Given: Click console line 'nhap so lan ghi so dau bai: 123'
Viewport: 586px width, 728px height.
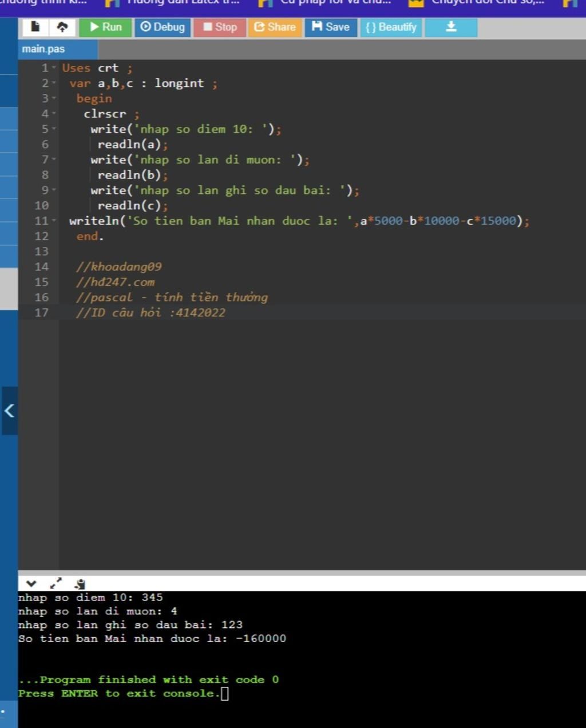Looking at the screenshot, I should [130, 625].
